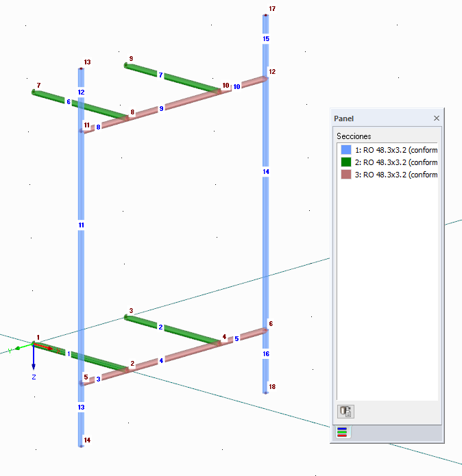Screen dimensions: 462x476
Task: Click blue member label 10
Action: (x=236, y=87)
